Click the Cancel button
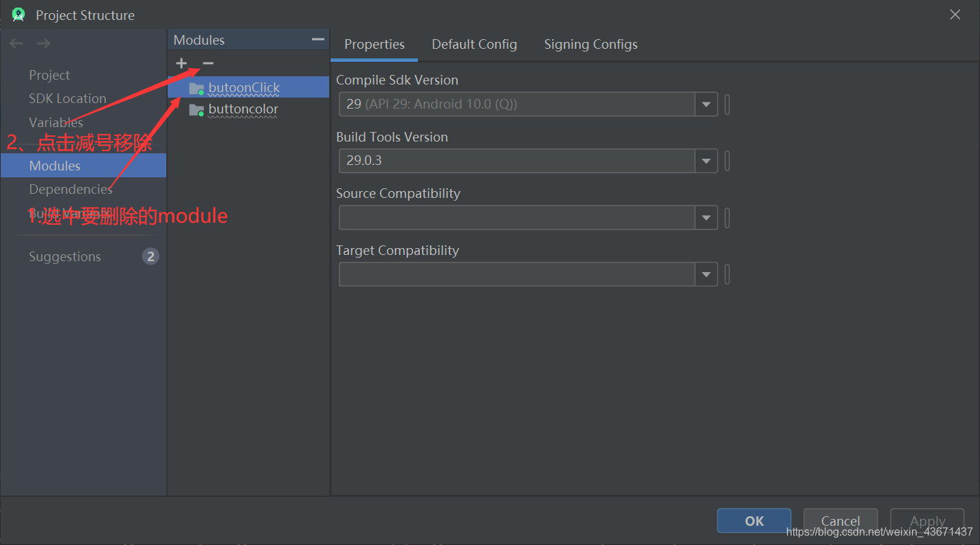Screen dimensions: 980x545 (840, 521)
